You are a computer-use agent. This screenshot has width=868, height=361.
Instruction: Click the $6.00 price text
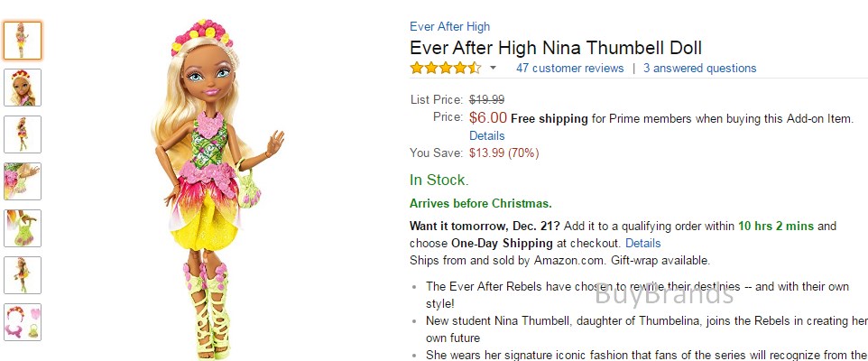[x=488, y=117]
